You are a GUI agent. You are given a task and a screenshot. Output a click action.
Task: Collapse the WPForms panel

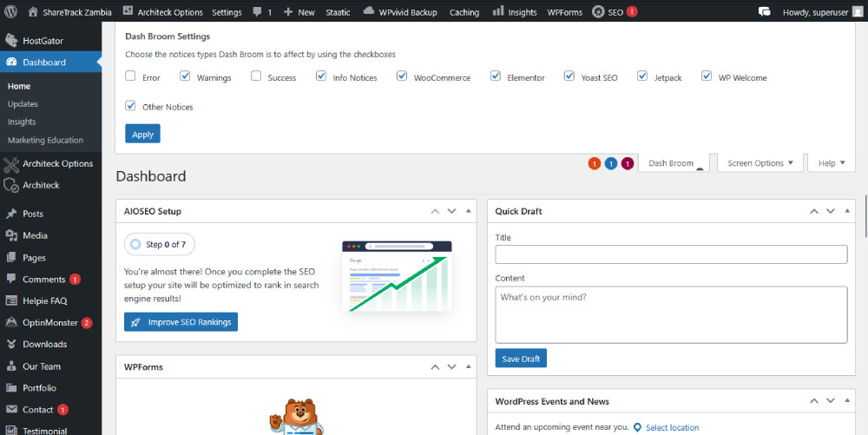469,367
